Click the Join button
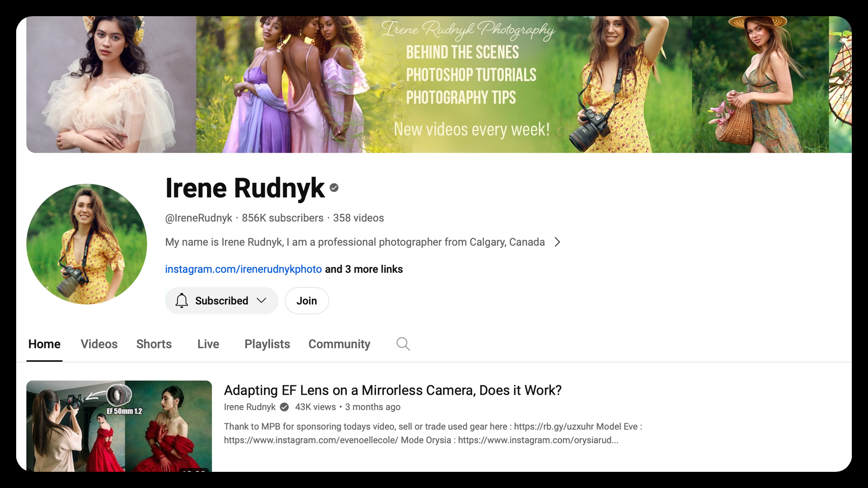The height and width of the screenshot is (488, 868). (306, 301)
